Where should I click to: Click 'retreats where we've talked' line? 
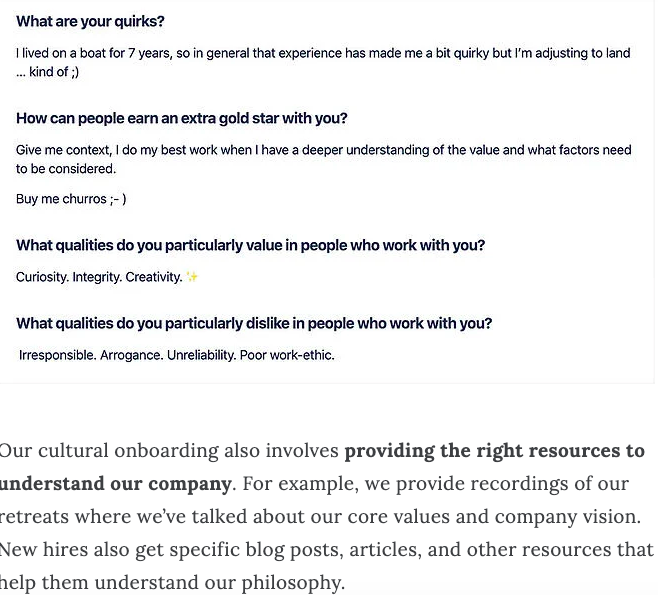tap(320, 517)
